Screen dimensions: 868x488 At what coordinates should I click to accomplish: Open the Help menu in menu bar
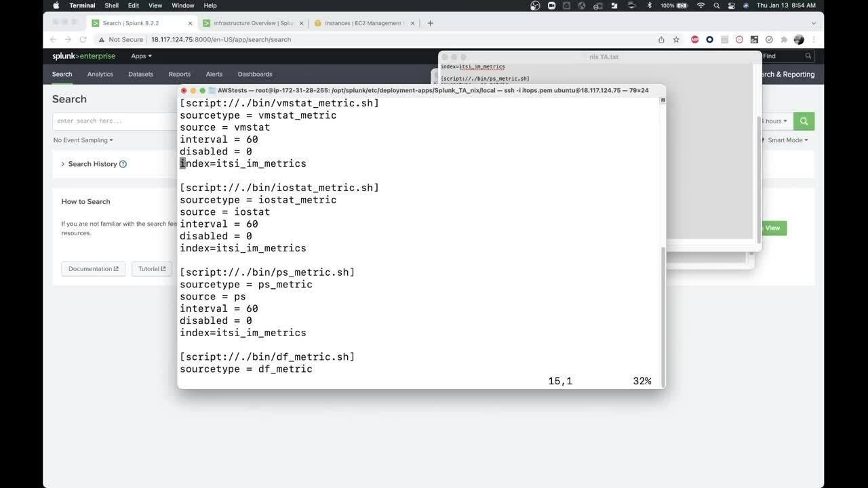pyautogui.click(x=210, y=5)
